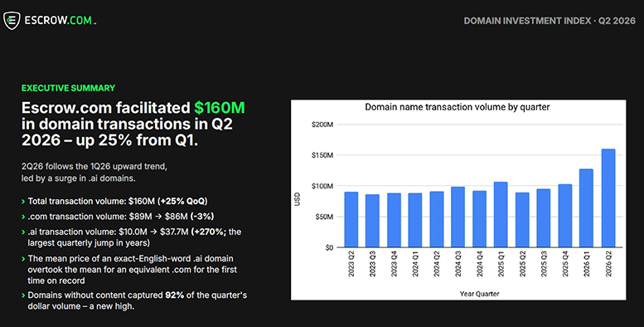Click the Escrow.com shield logo icon

[x=12, y=21]
